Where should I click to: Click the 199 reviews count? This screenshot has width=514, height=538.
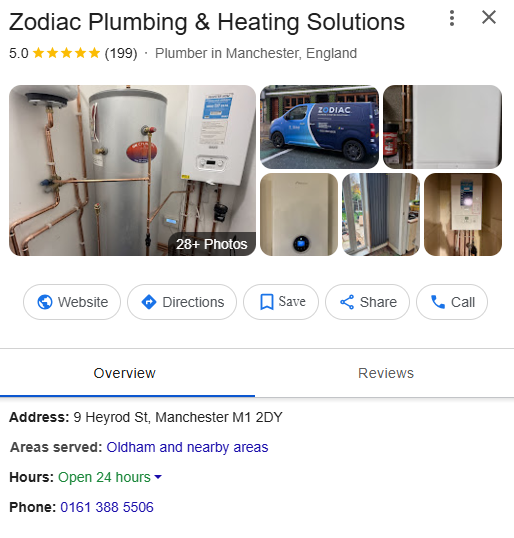tap(121, 54)
